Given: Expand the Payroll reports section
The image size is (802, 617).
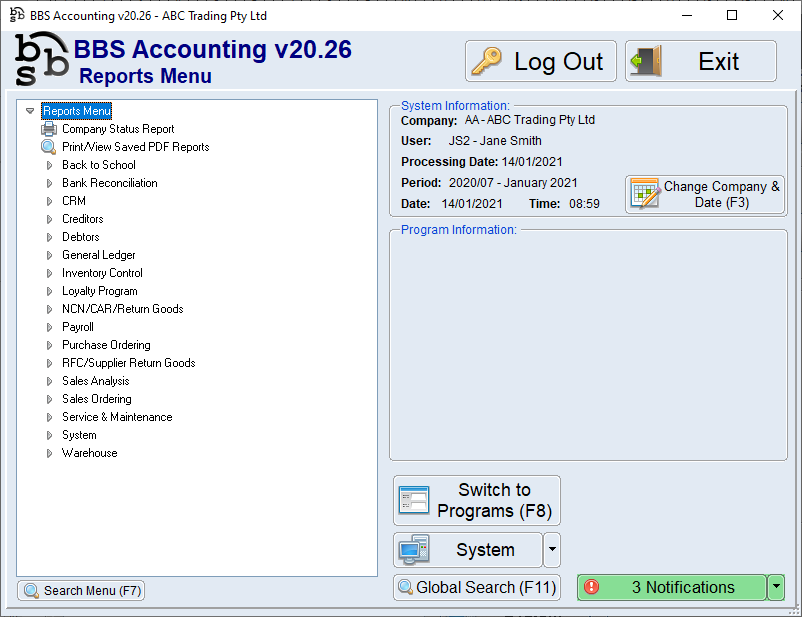Looking at the screenshot, I should pyautogui.click(x=48, y=327).
